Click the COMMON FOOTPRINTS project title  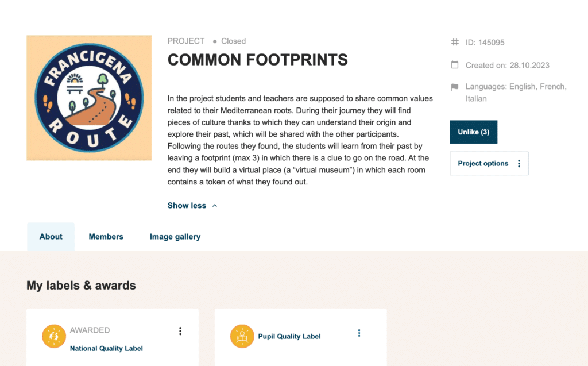click(x=257, y=59)
